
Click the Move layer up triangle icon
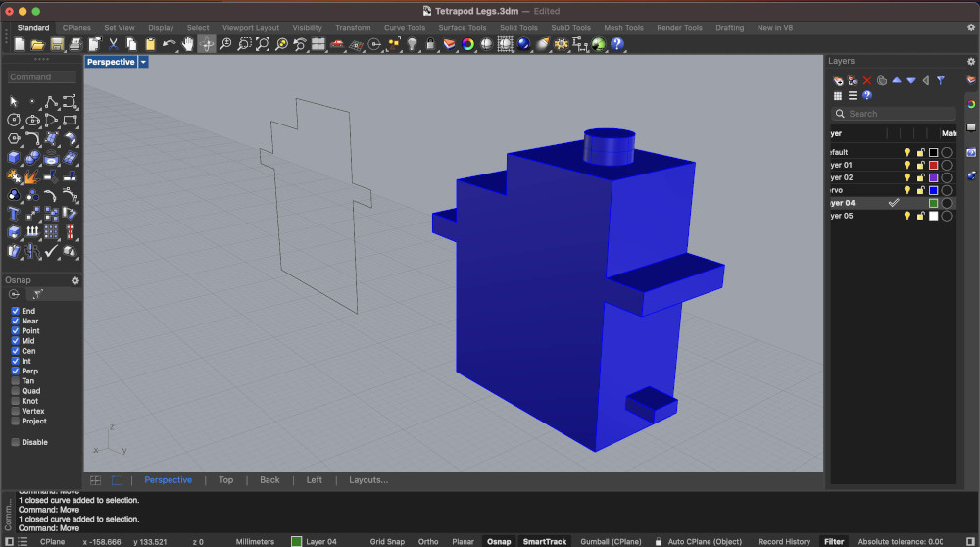[x=897, y=80]
